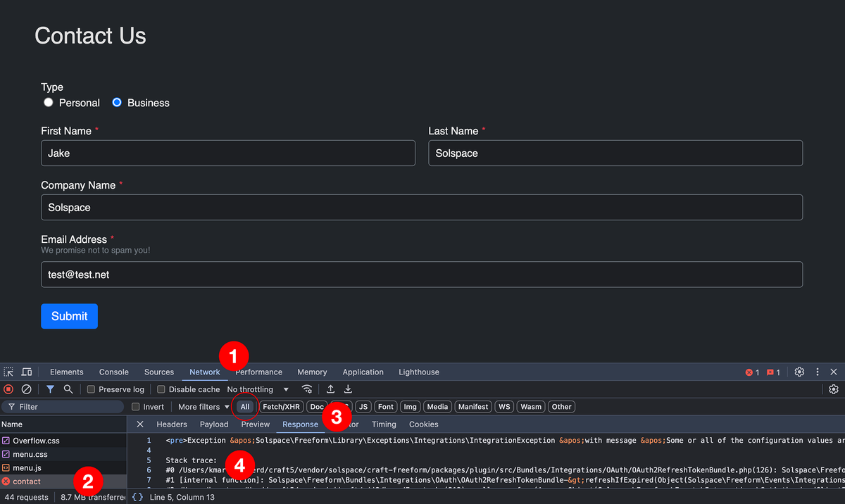Viewport: 845px width, 504px height.
Task: Open the Lighthouse tab
Action: [x=419, y=372]
